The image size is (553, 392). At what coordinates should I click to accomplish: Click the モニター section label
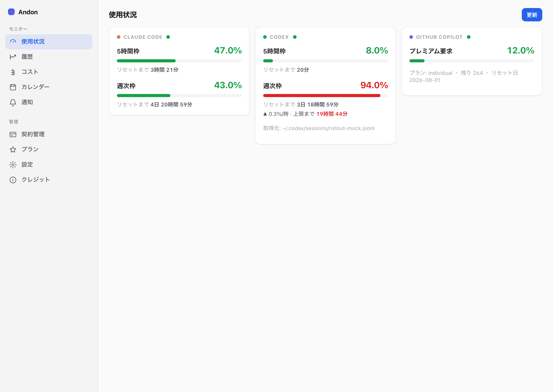(x=18, y=29)
